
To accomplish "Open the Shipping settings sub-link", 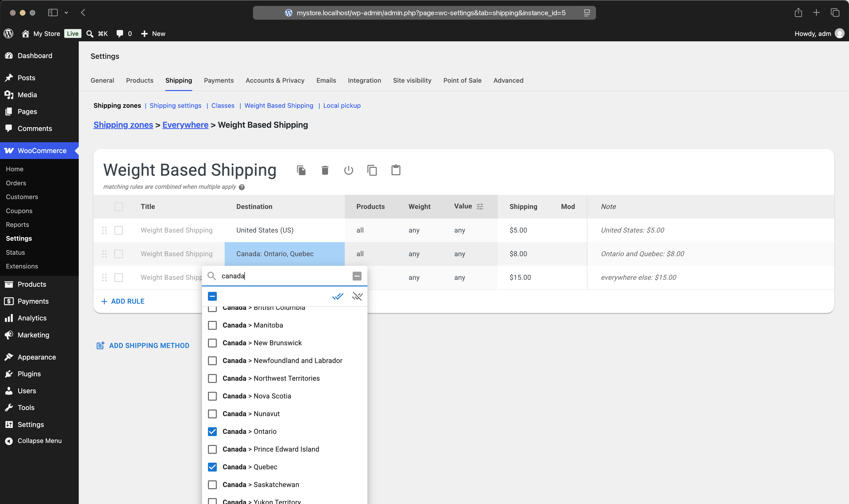I will [x=175, y=106].
